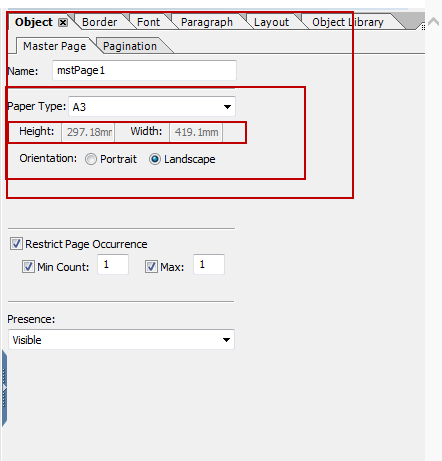Image resolution: width=442 pixels, height=461 pixels.
Task: Click the Min Count value field
Action: tap(113, 265)
